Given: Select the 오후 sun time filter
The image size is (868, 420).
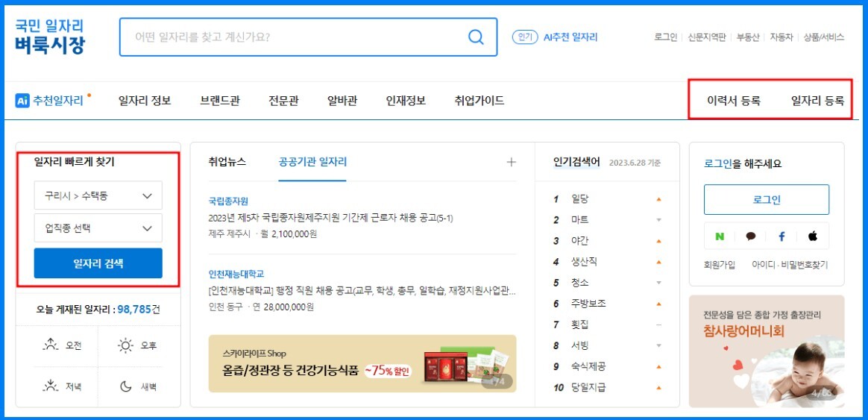Looking at the screenshot, I should [x=137, y=345].
